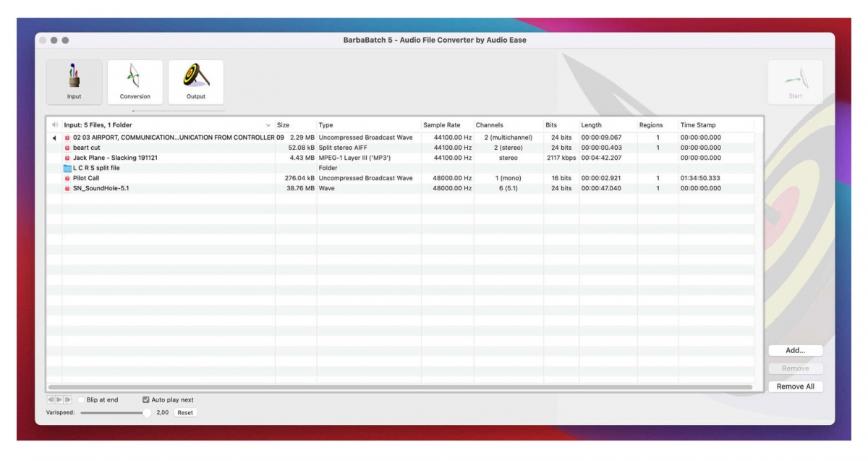Screen dimensions: 868x461
Task: Click the red file icon of beart cut
Action: tap(67, 148)
